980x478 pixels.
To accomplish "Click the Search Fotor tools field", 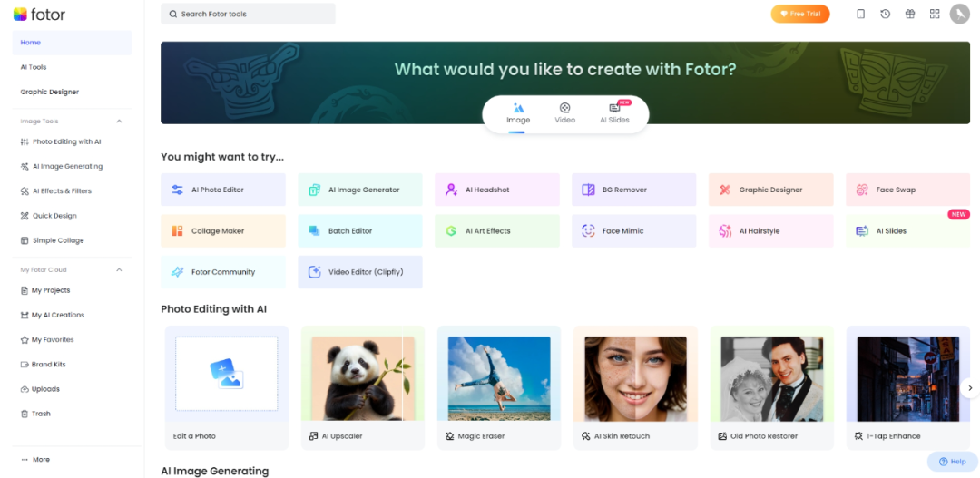I will 248,14.
